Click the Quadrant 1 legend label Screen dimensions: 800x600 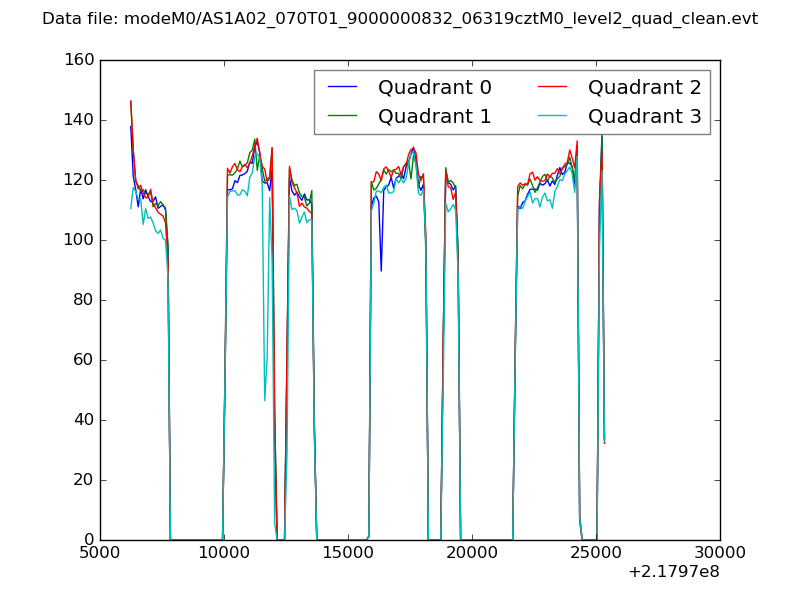434,116
